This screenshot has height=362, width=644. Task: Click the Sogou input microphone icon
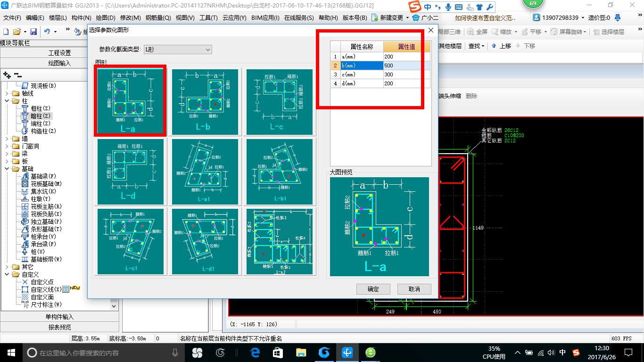pos(448,7)
